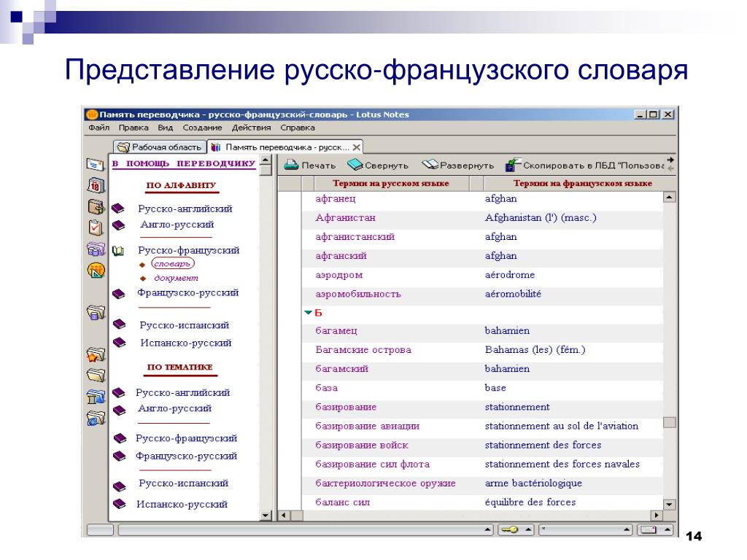This screenshot has width=747, height=560.
Task: Select the баланс сил row
Action: click(481, 502)
